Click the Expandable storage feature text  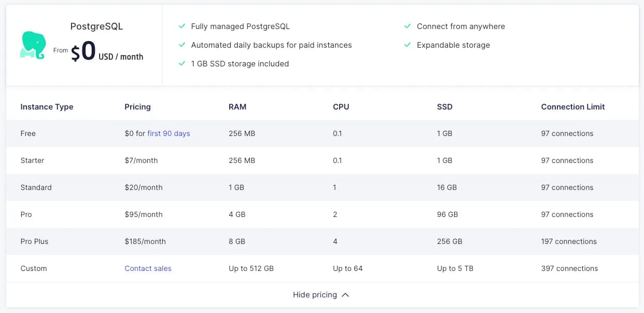tap(453, 45)
